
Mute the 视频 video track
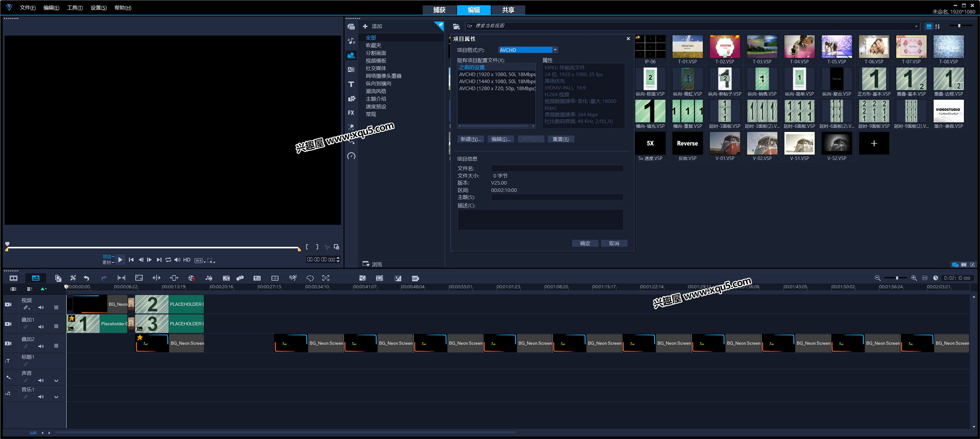[41, 308]
